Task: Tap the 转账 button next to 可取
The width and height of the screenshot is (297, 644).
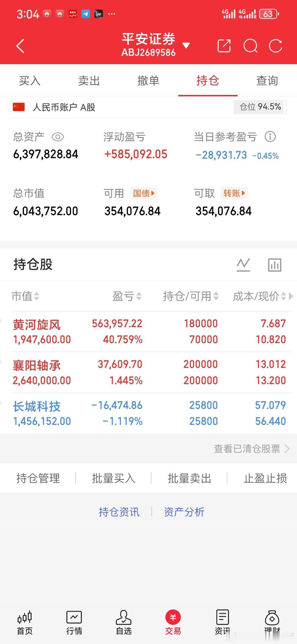Action: tap(234, 193)
